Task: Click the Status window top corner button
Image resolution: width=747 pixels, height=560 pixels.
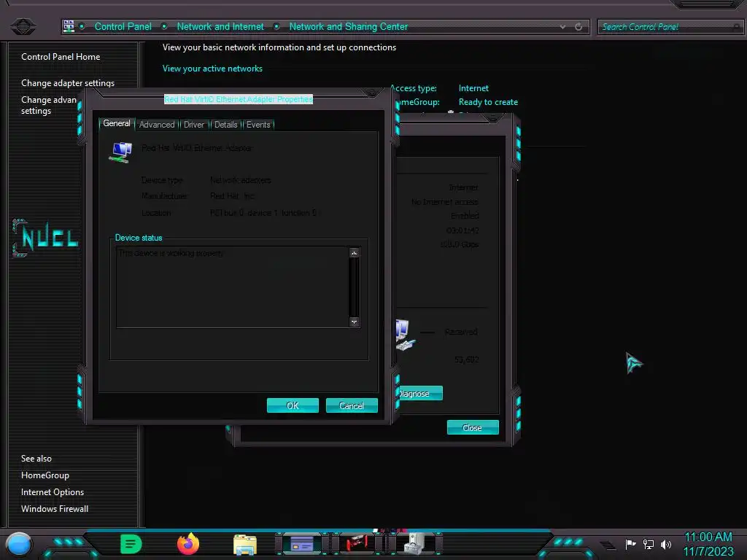Action: coord(493,117)
